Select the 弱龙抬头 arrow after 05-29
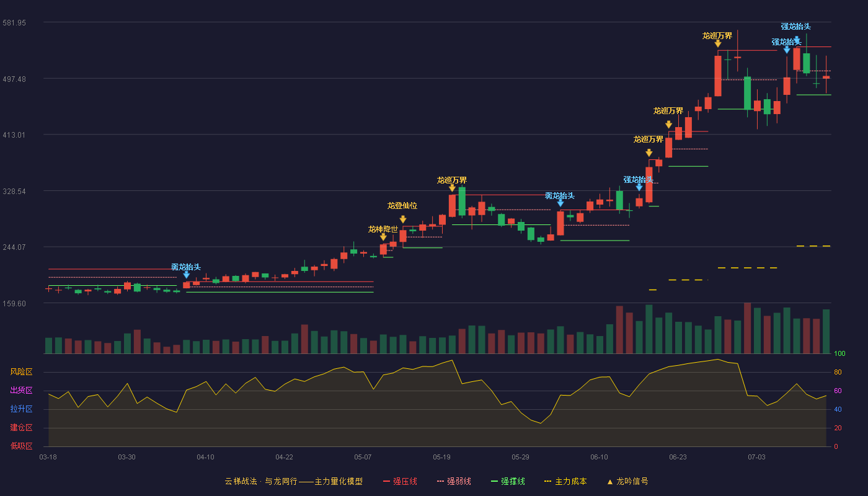This screenshot has width=868, height=496. [x=560, y=203]
